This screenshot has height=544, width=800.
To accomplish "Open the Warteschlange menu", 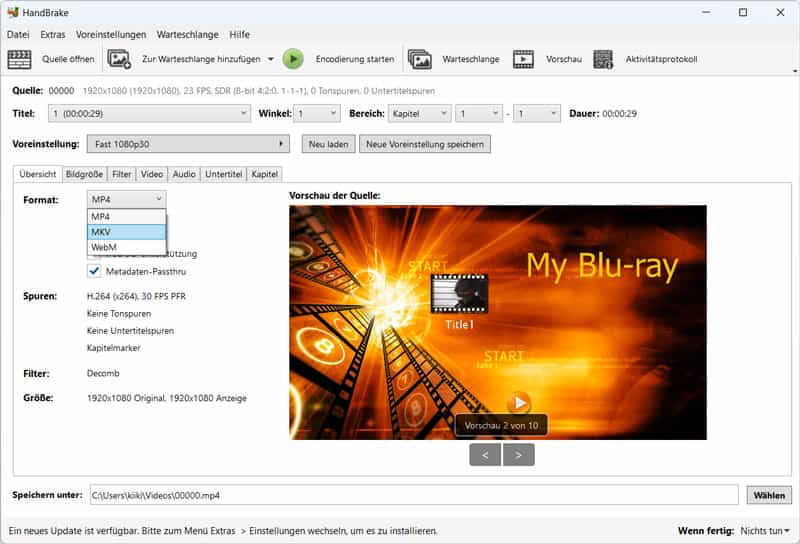I will click(187, 34).
